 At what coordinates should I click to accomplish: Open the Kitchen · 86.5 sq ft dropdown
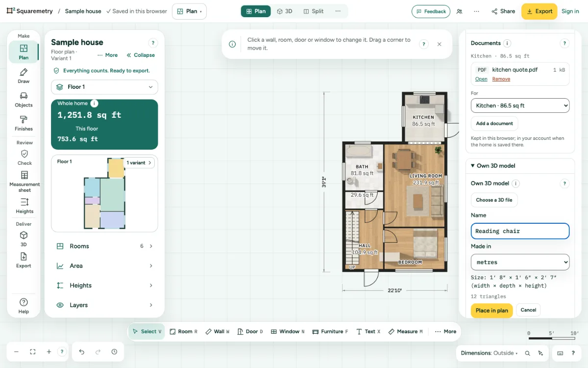click(520, 105)
